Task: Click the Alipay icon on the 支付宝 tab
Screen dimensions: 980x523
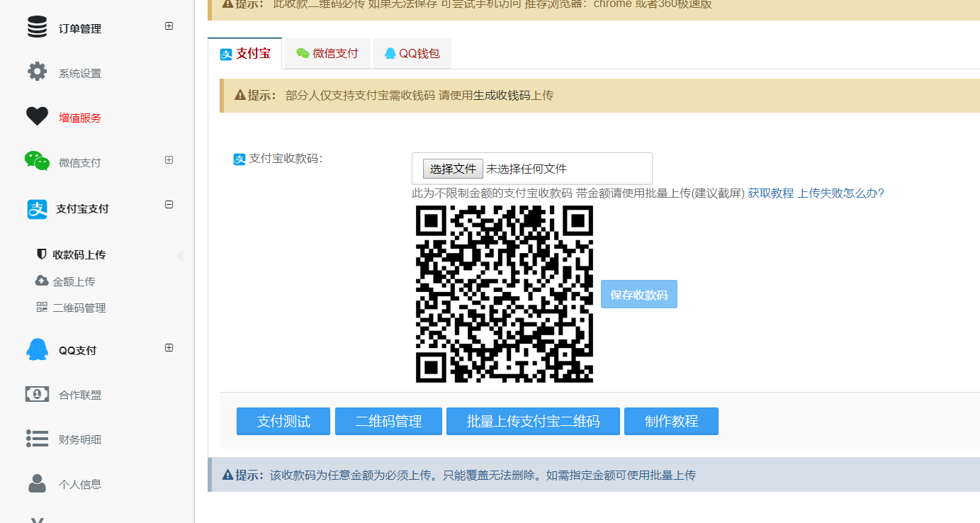Action: (x=226, y=54)
